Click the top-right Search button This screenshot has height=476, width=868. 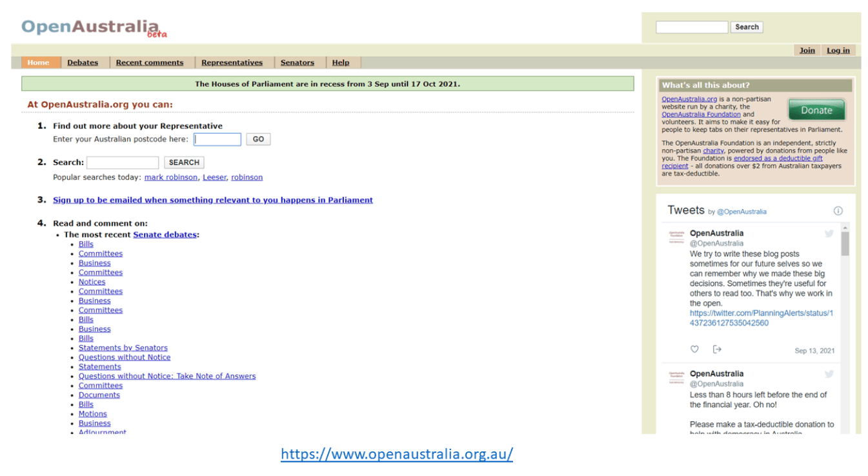(747, 27)
